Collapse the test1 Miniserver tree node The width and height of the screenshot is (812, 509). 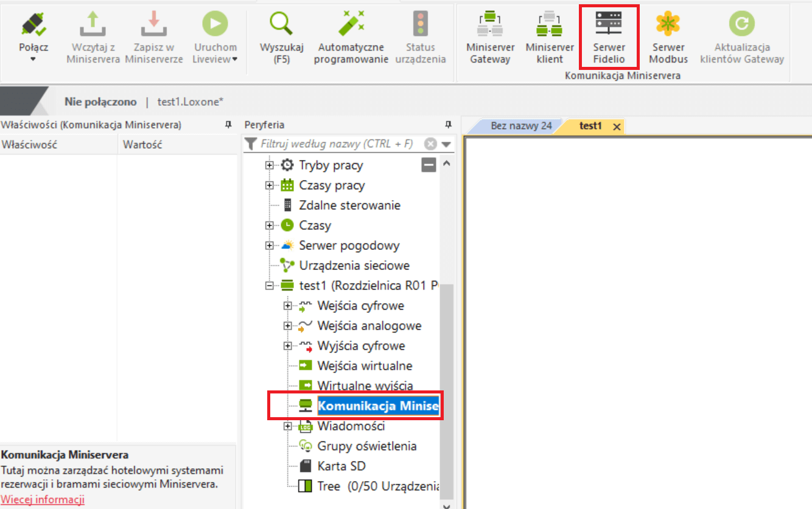point(269,286)
